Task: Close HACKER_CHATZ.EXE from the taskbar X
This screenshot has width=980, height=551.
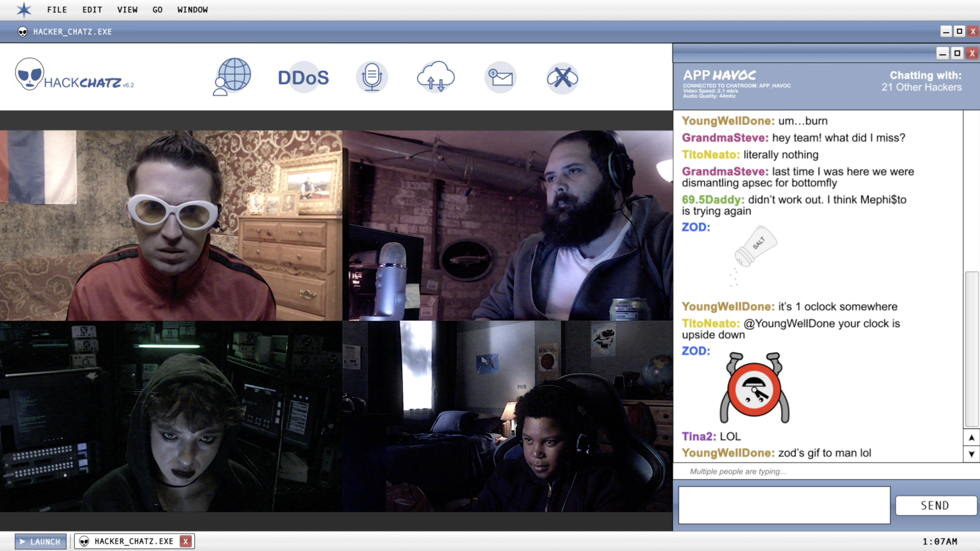Action: point(185,541)
